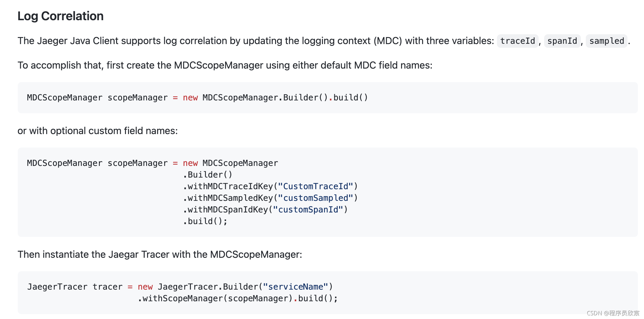Click the "customSampled" string literal
This screenshot has width=644, height=319.
pyautogui.click(x=316, y=198)
